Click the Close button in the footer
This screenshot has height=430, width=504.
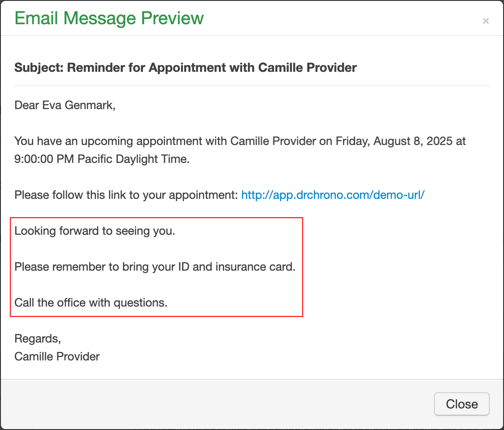coord(461,404)
